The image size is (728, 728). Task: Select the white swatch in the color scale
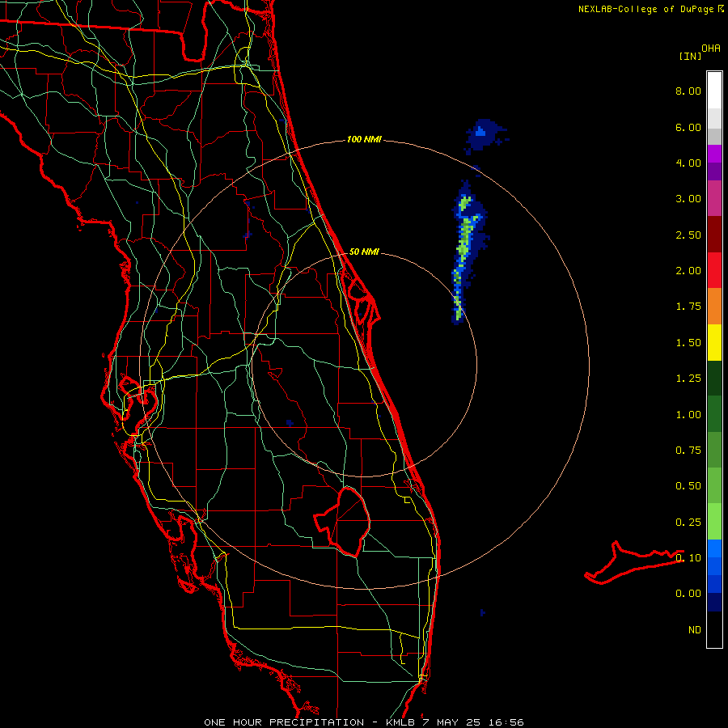714,91
